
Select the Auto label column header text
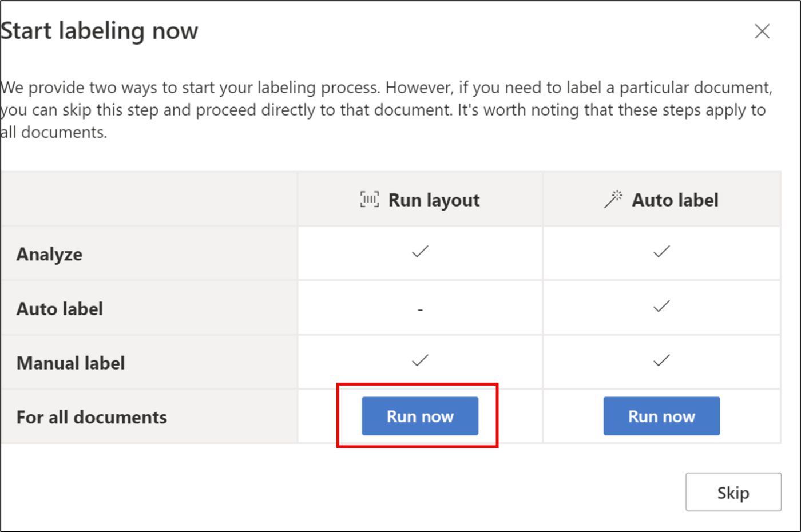[675, 200]
